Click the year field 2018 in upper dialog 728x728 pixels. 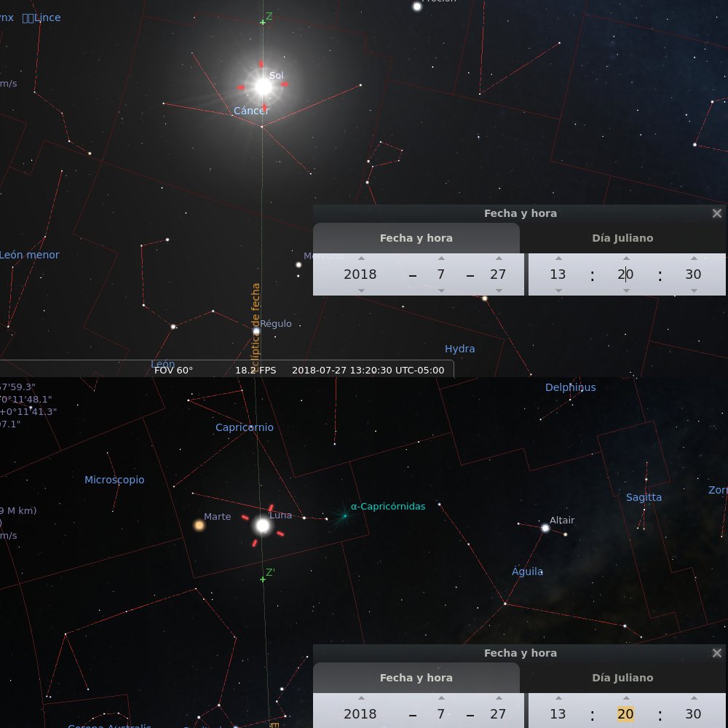[360, 274]
